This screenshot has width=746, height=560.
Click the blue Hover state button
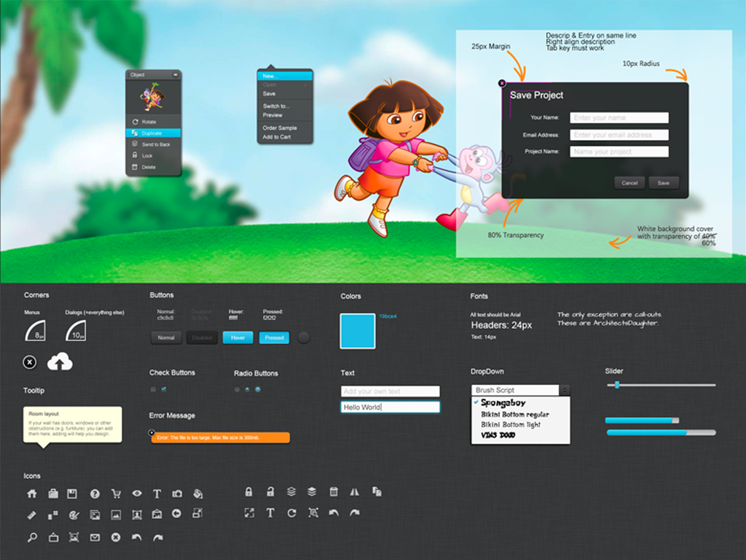(238, 337)
